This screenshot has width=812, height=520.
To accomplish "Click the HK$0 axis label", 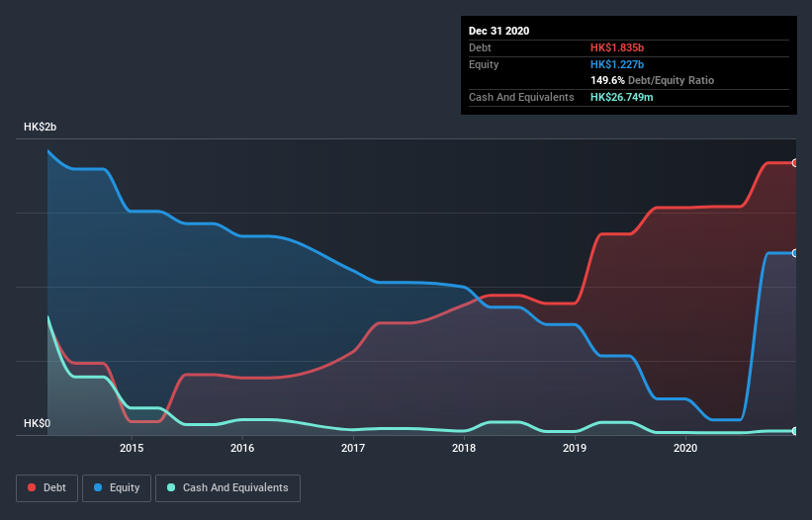I will coord(38,424).
